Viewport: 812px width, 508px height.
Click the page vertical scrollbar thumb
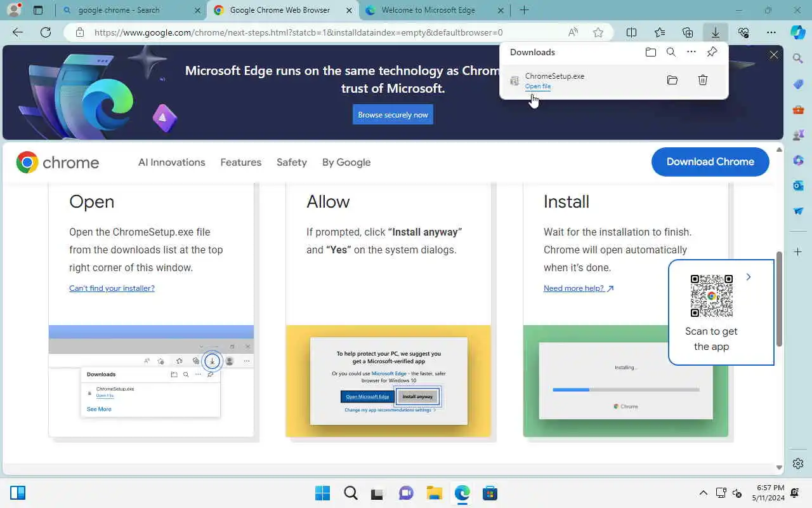tap(779, 300)
